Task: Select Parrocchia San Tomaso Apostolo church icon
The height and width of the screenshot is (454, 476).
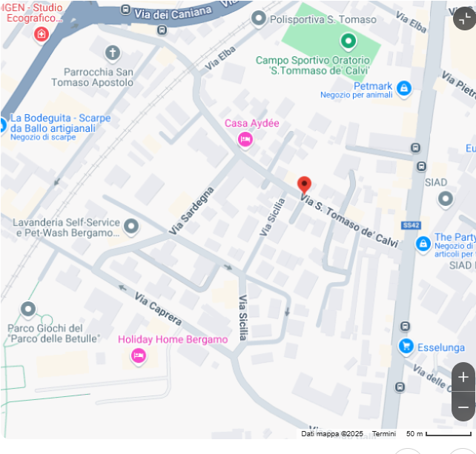Action: 113,53
